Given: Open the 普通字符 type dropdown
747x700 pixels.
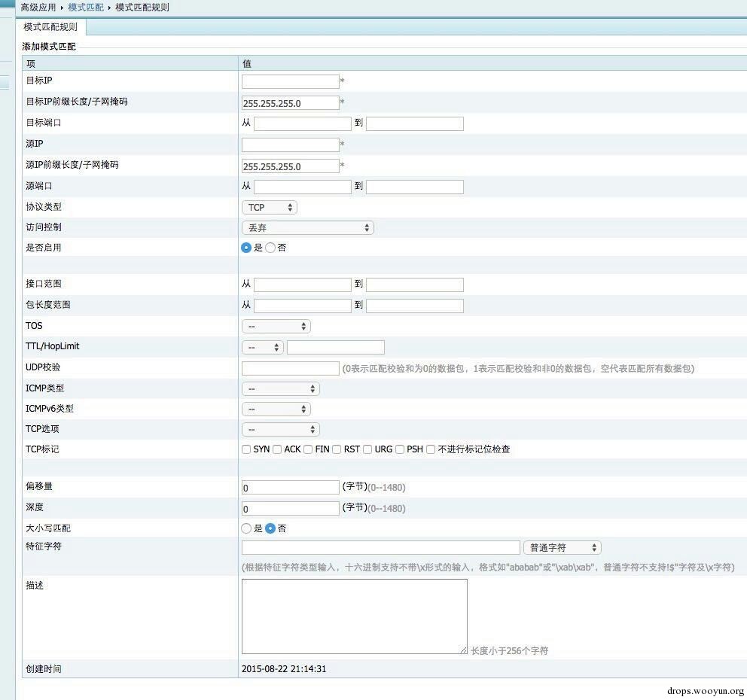Looking at the screenshot, I should [x=562, y=548].
